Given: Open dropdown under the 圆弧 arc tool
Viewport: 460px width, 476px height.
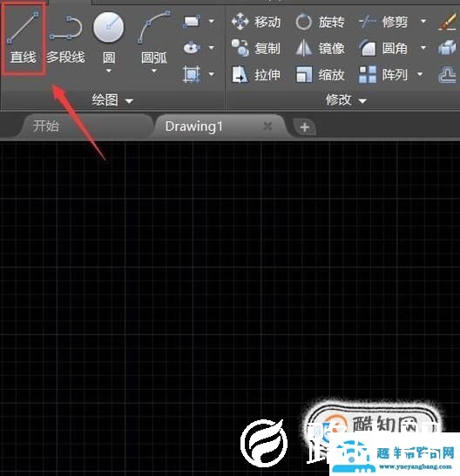Looking at the screenshot, I should pos(154,71).
